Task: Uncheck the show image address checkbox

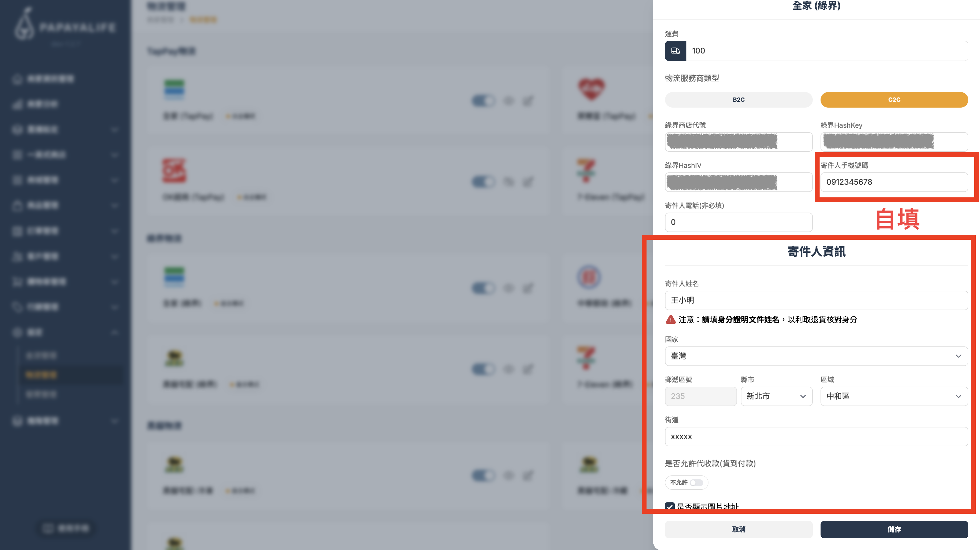Action: pyautogui.click(x=670, y=506)
